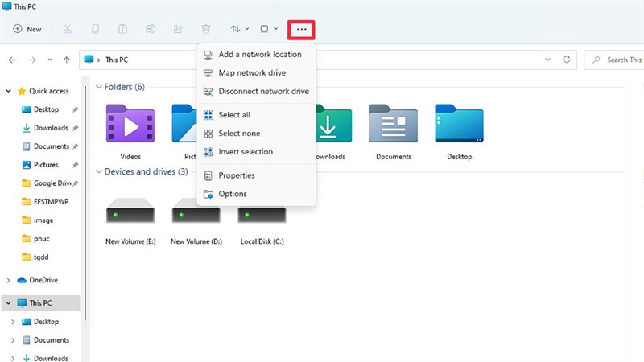Open Options from the menu
The image size is (644, 362).
[233, 194]
